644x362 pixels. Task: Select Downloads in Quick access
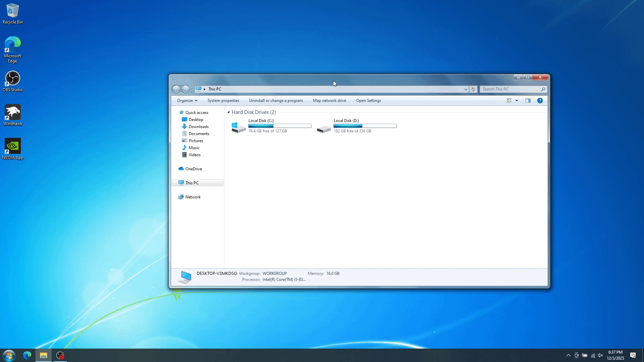198,127
